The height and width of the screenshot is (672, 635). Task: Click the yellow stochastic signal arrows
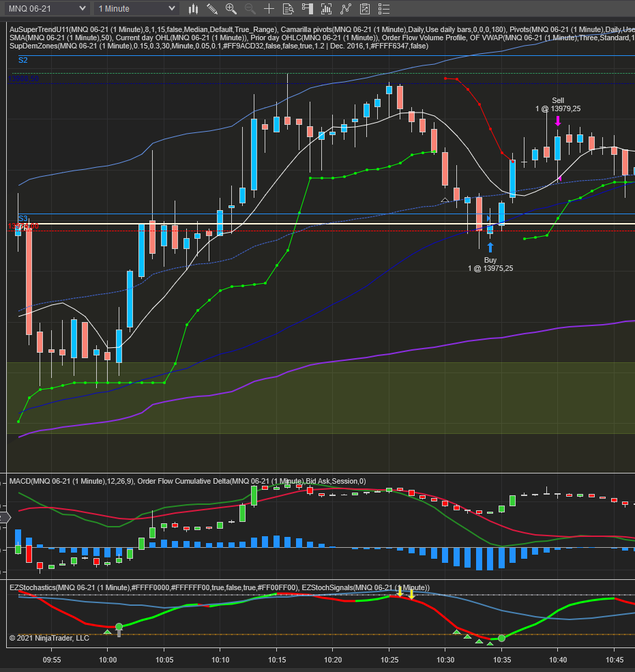[406, 594]
